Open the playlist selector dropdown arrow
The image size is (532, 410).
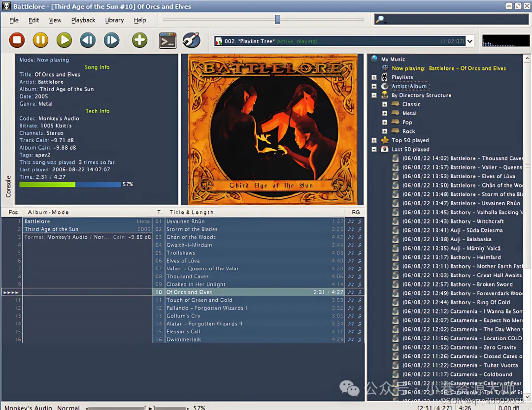470,41
